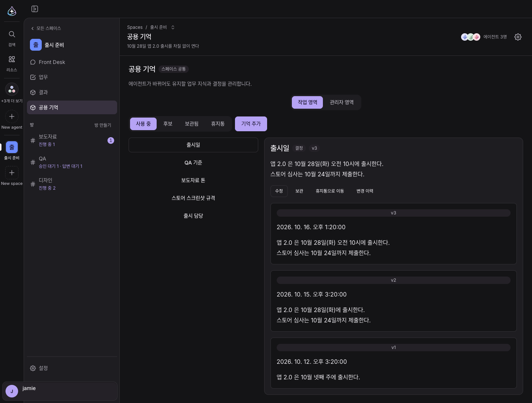Open the jamie user profile
This screenshot has height=403, width=532.
[60, 391]
